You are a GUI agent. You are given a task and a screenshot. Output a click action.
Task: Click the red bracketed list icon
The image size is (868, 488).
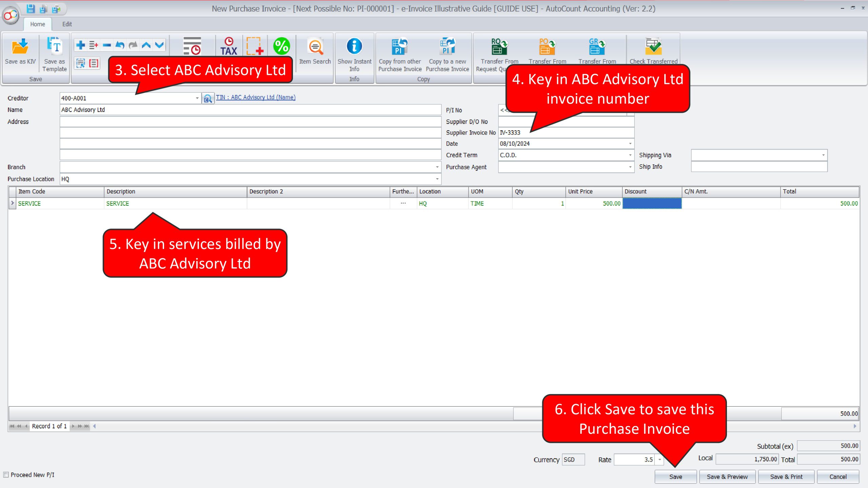(94, 63)
